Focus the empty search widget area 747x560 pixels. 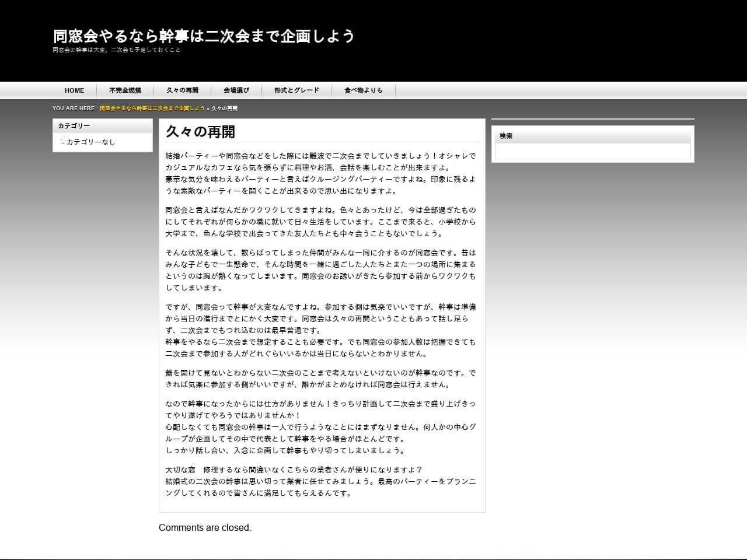(592, 151)
